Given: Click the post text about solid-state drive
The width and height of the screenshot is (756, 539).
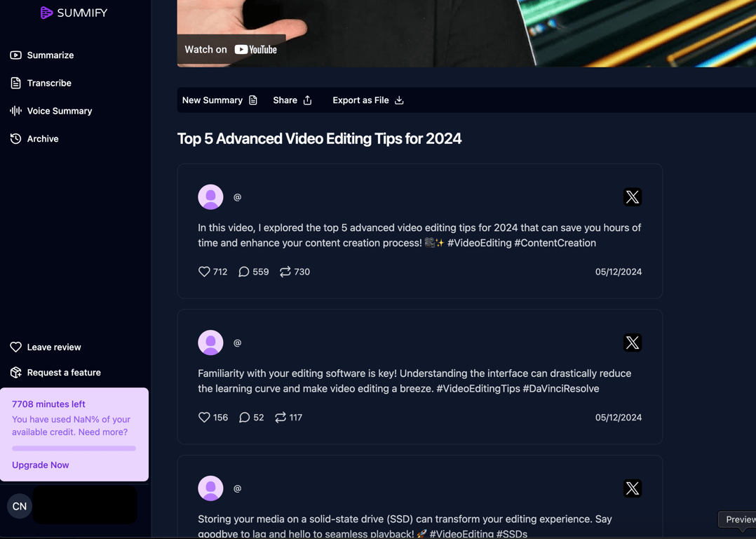Looking at the screenshot, I should (405, 526).
